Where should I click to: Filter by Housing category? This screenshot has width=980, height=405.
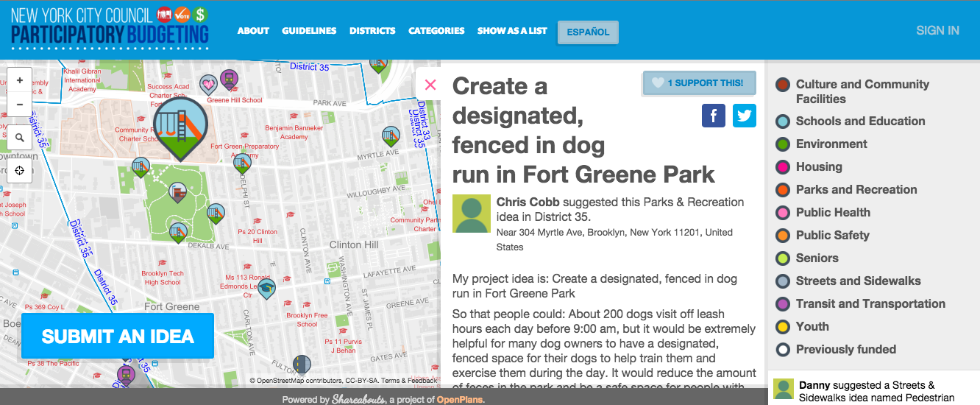click(809, 166)
